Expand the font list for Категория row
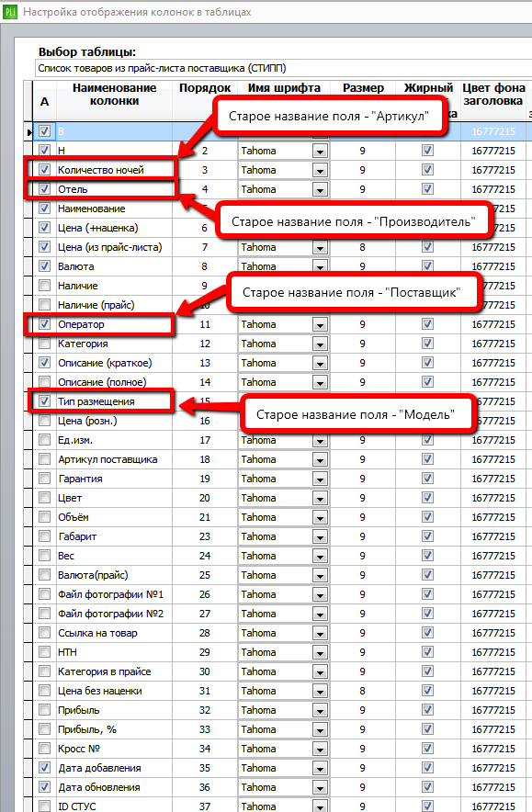Image resolution: width=532 pixels, height=812 pixels. coord(320,344)
